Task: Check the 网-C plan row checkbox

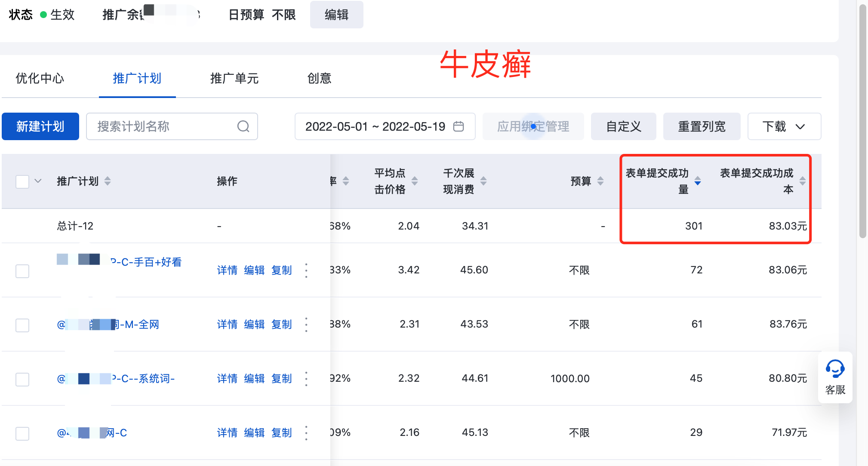Action: click(22, 433)
